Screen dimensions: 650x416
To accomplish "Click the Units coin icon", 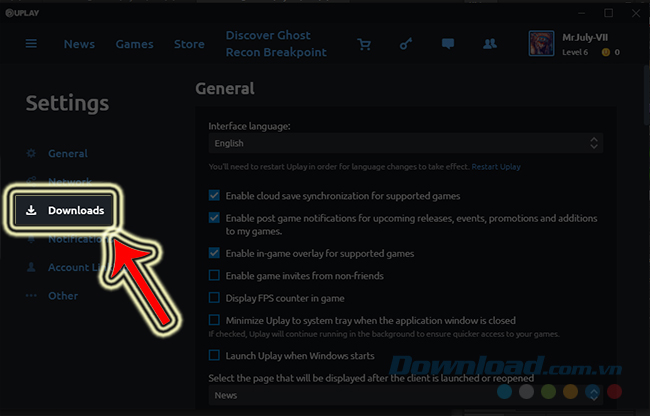I will coord(606,52).
